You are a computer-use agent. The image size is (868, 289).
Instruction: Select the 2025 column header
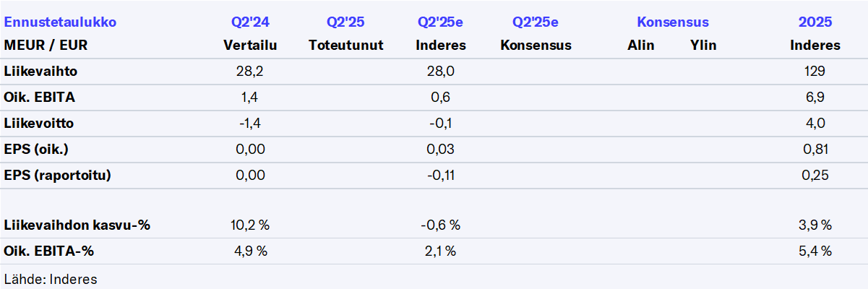pos(815,22)
